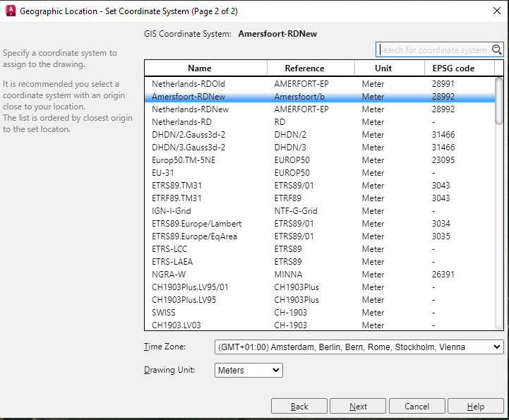The height and width of the screenshot is (420, 509).
Task: Go Back to previous page
Action: click(299, 406)
